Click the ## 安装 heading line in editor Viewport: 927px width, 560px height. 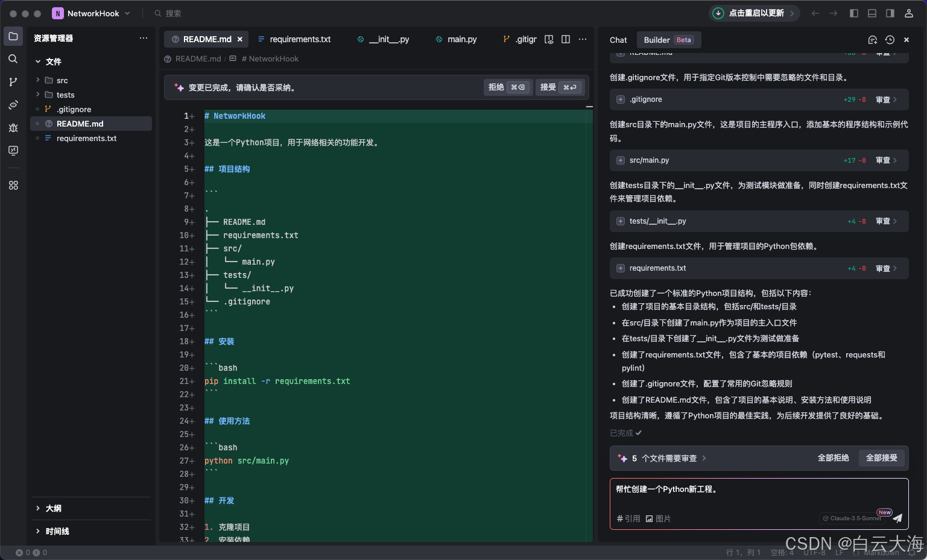click(x=219, y=341)
